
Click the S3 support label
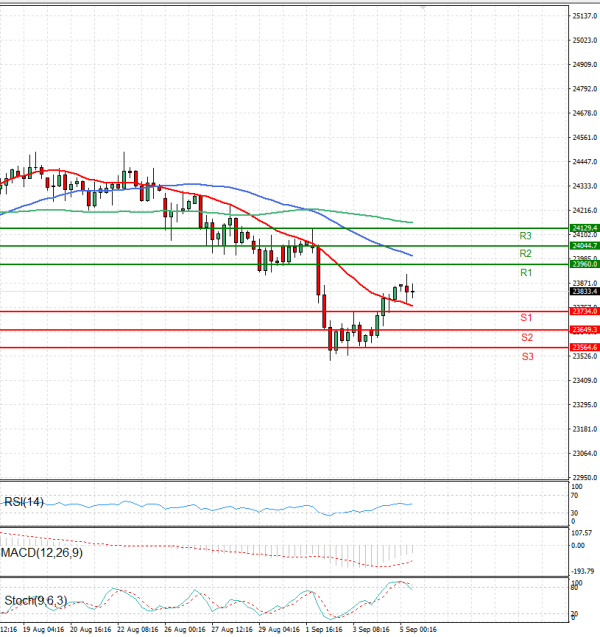point(525,356)
